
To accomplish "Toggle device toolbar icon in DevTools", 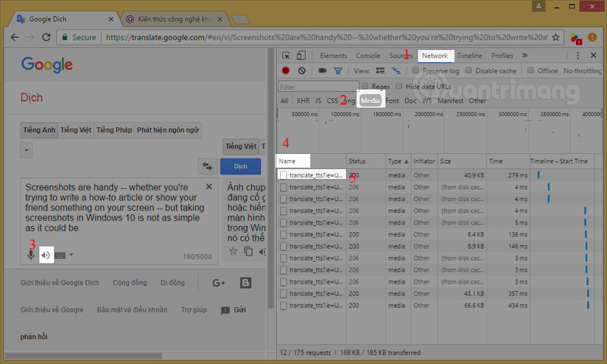I will tap(300, 55).
